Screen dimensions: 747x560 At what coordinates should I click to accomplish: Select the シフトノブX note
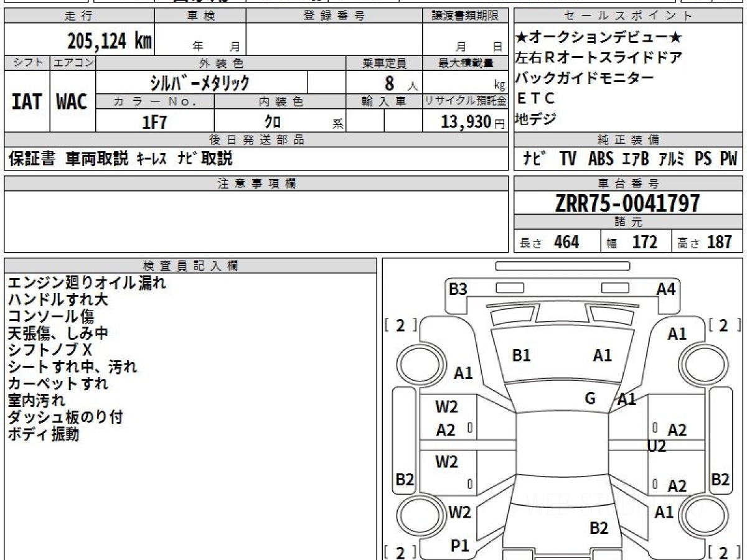tap(50, 350)
